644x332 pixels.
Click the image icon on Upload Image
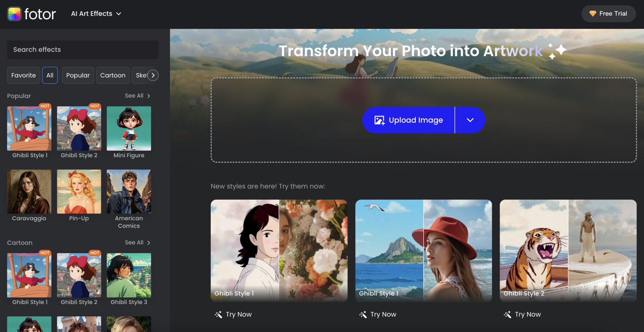point(379,120)
